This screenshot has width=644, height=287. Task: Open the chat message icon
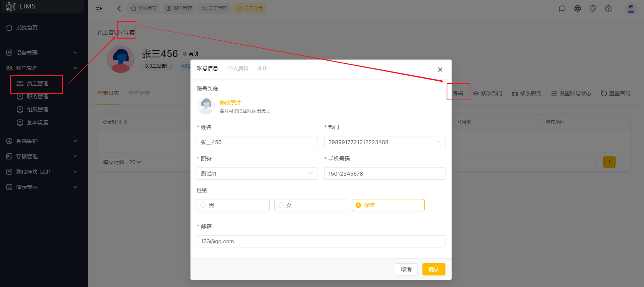pyautogui.click(x=562, y=8)
